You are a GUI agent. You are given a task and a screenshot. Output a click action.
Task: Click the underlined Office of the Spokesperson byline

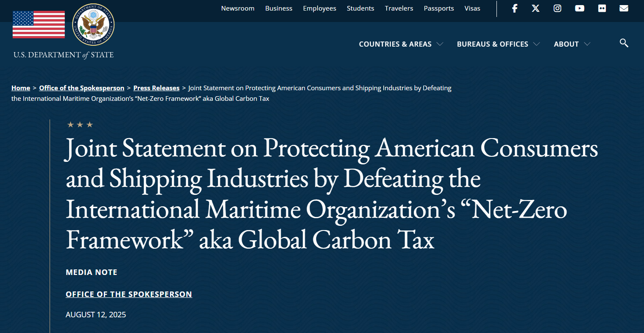pyautogui.click(x=128, y=294)
